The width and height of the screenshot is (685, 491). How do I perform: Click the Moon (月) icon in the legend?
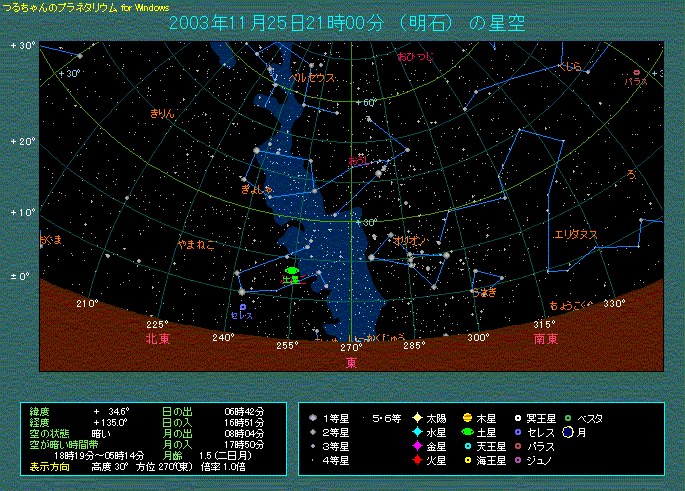pyautogui.click(x=566, y=432)
